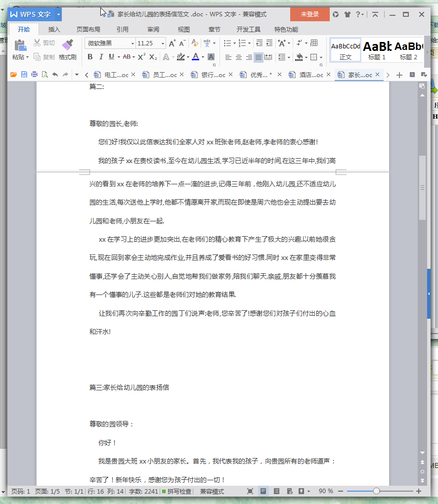Align paragraph text left
The height and width of the screenshot is (504, 438).
[x=228, y=57]
